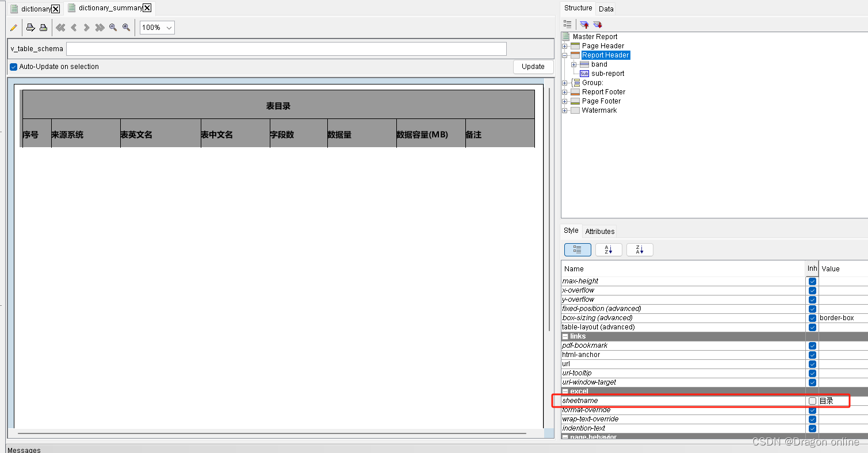Click the categorized view icon in Style panel

click(578, 249)
